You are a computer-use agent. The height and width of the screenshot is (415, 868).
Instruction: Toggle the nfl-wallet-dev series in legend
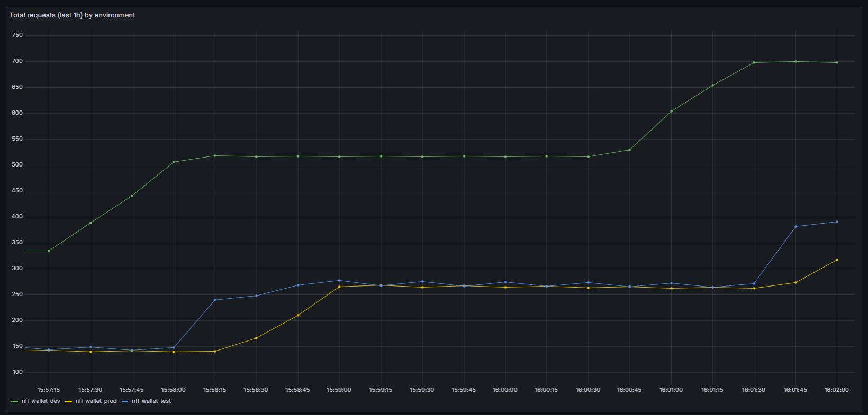click(x=41, y=401)
